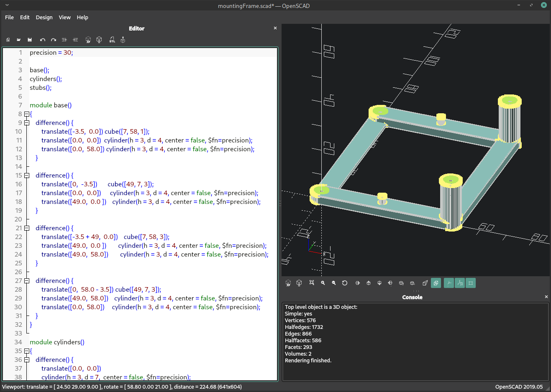
Task: Reset the 3D view
Action: pos(345,283)
